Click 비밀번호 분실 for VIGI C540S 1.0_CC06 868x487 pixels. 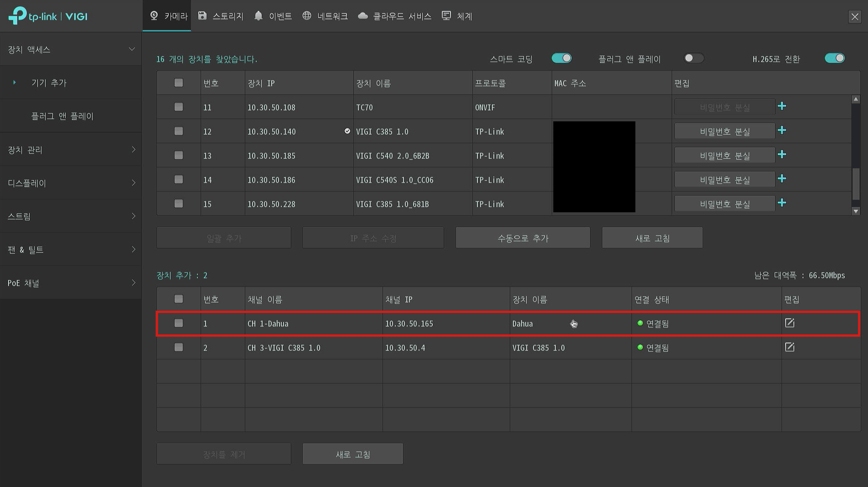click(725, 179)
